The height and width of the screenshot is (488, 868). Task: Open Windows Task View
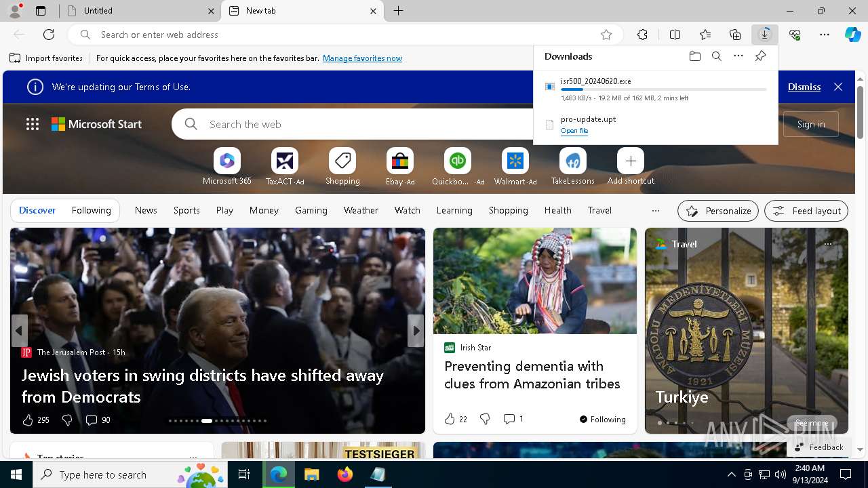click(x=244, y=474)
